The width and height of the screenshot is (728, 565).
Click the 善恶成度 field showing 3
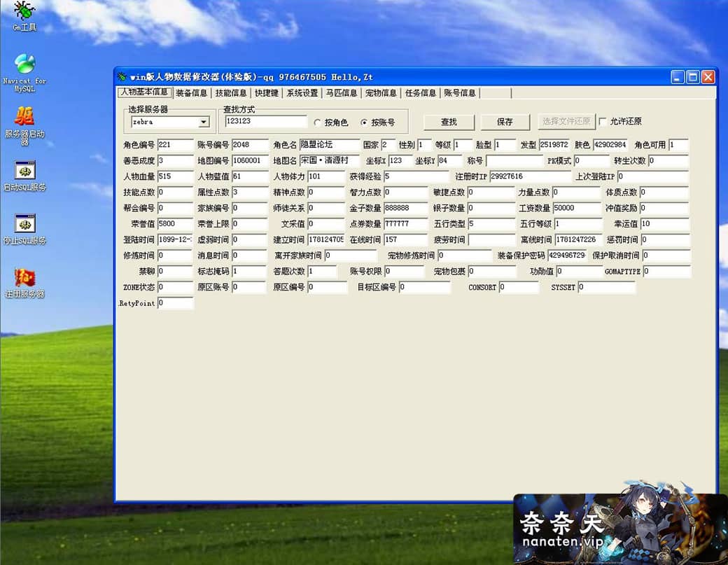point(175,160)
